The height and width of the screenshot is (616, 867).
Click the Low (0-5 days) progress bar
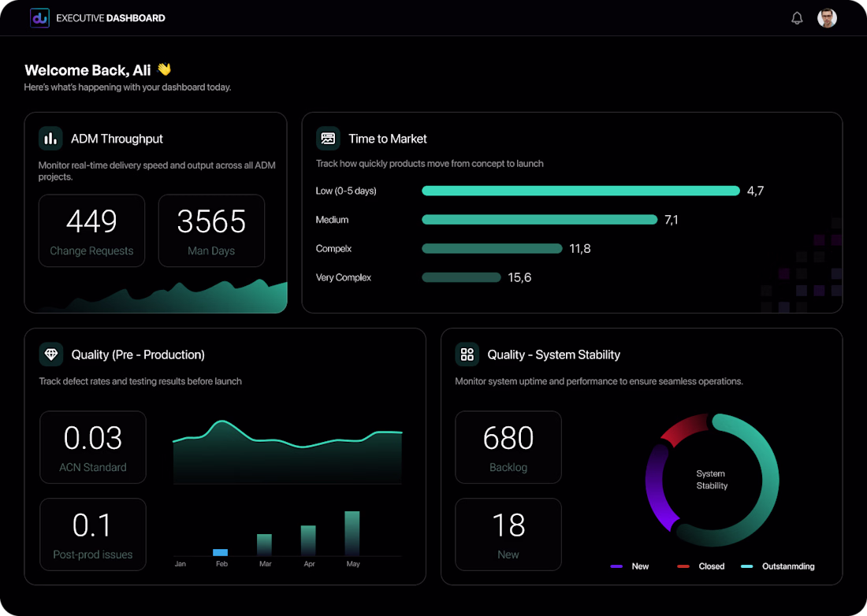(x=581, y=191)
